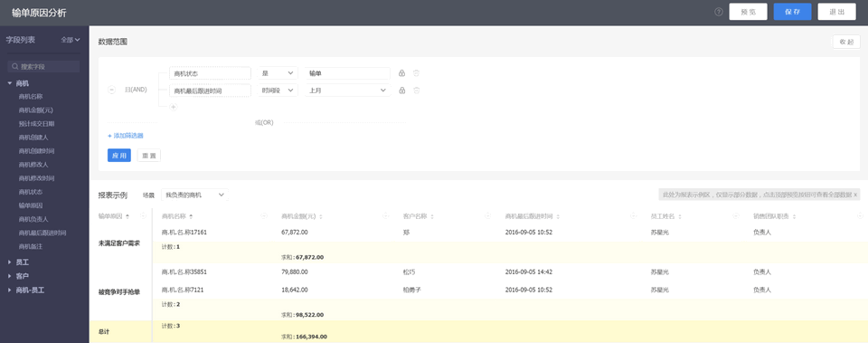Delete the 商机状态 filter row with trash icon

[416, 73]
